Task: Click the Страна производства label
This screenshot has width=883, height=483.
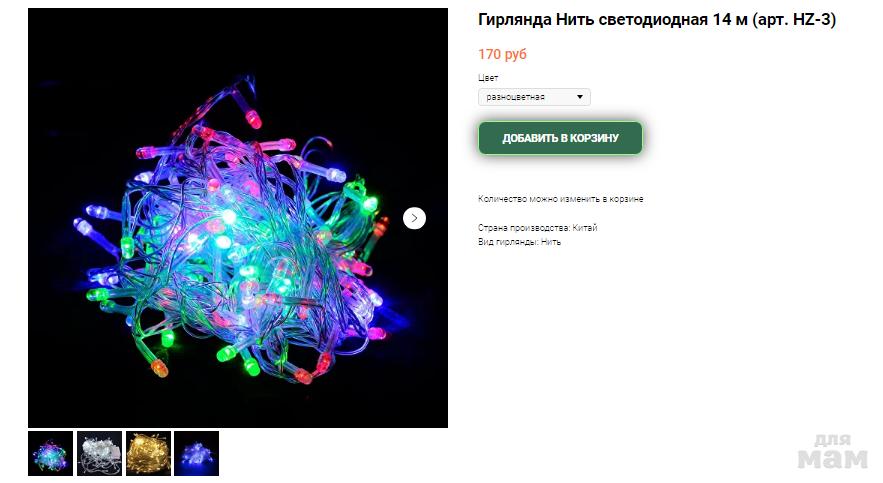Action: click(x=524, y=228)
